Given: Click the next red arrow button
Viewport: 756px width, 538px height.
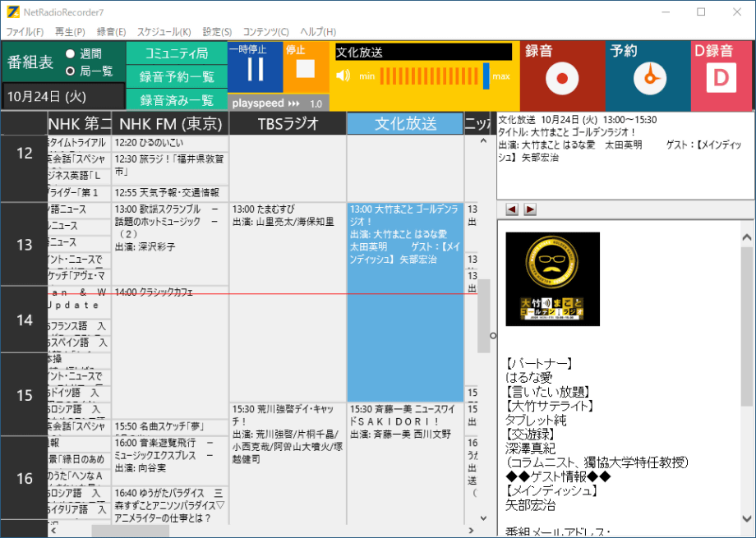Looking at the screenshot, I should [x=530, y=209].
